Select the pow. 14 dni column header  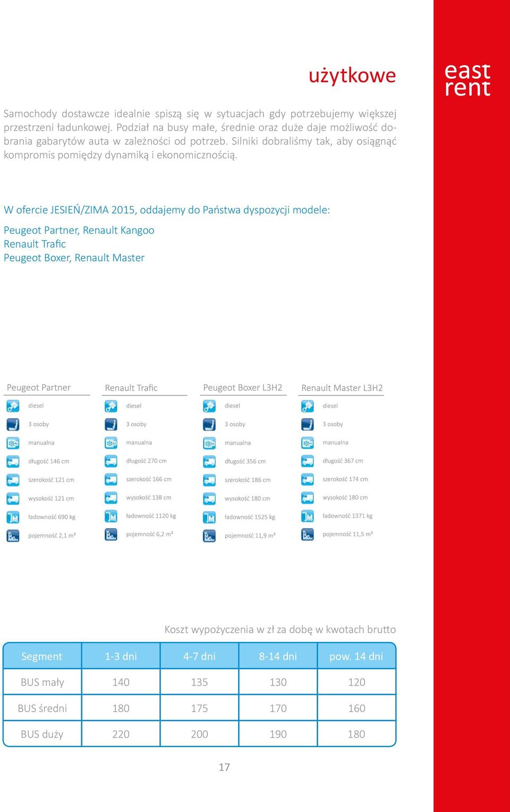(356, 656)
